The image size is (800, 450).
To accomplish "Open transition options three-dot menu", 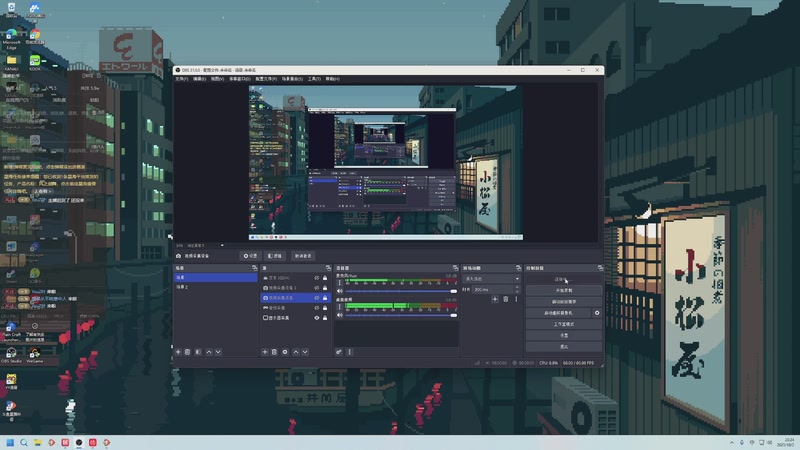I will 516,299.
